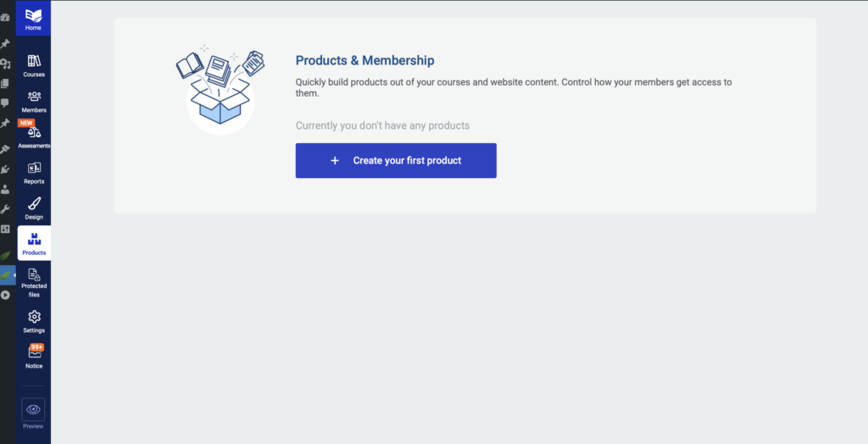Click the Preview eye button
Screen dimensions: 868x444
click(33, 413)
